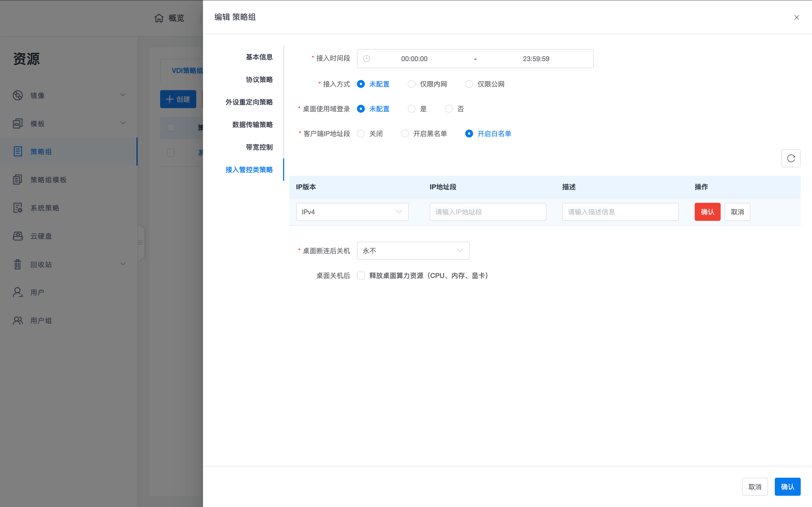
Task: Click the 云硬盘 disk icon in the sidebar
Action: (x=18, y=236)
